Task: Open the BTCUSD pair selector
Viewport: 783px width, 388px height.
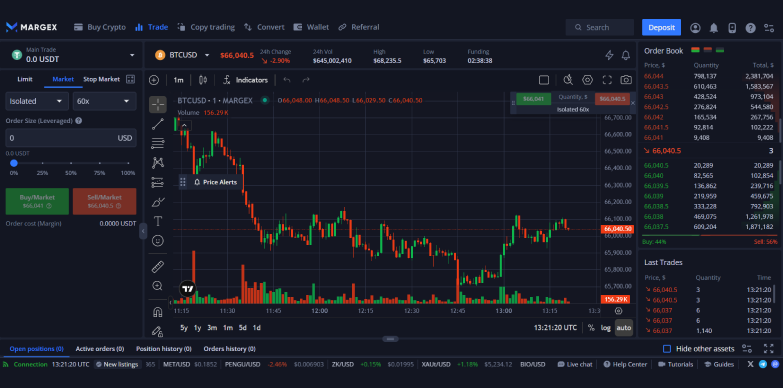Action: point(182,55)
